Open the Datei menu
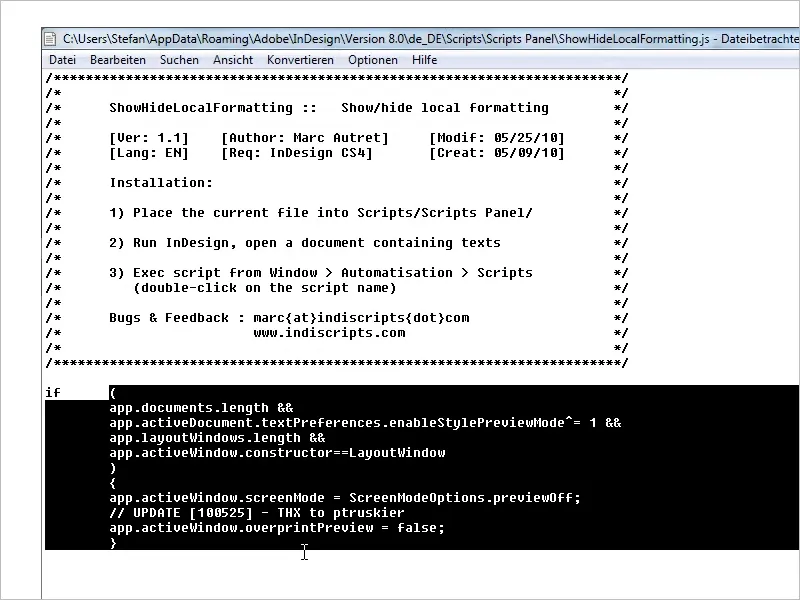Image resolution: width=800 pixels, height=600 pixels. click(62, 60)
